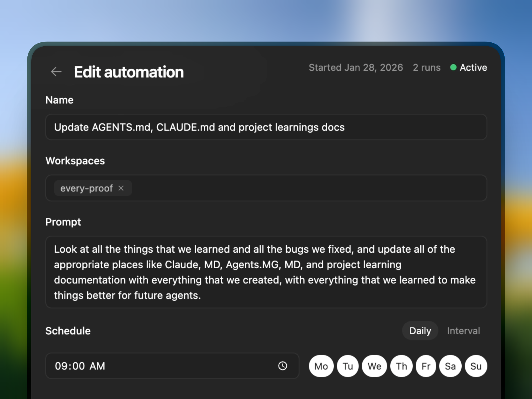Click the green Active status dot
This screenshot has width=532, height=399.
coord(453,67)
